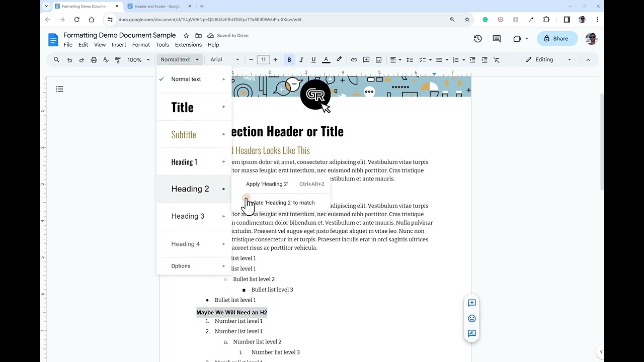Viewport: 644px width, 362px height.
Task: Clear formatting
Action: tap(497, 60)
